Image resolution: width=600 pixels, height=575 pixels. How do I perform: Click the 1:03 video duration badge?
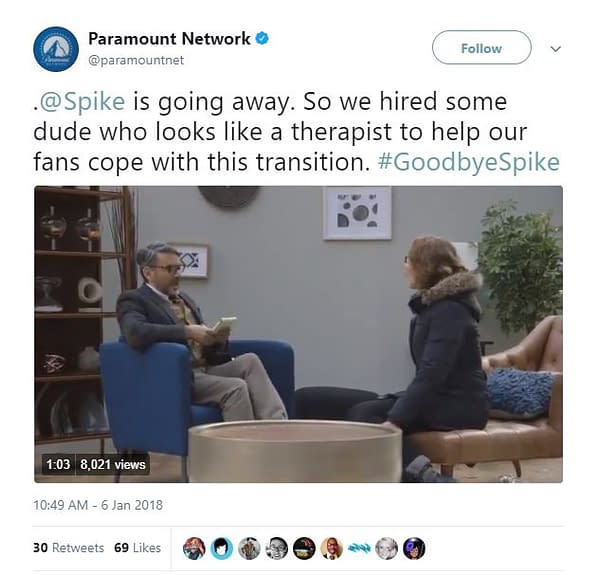[58, 464]
